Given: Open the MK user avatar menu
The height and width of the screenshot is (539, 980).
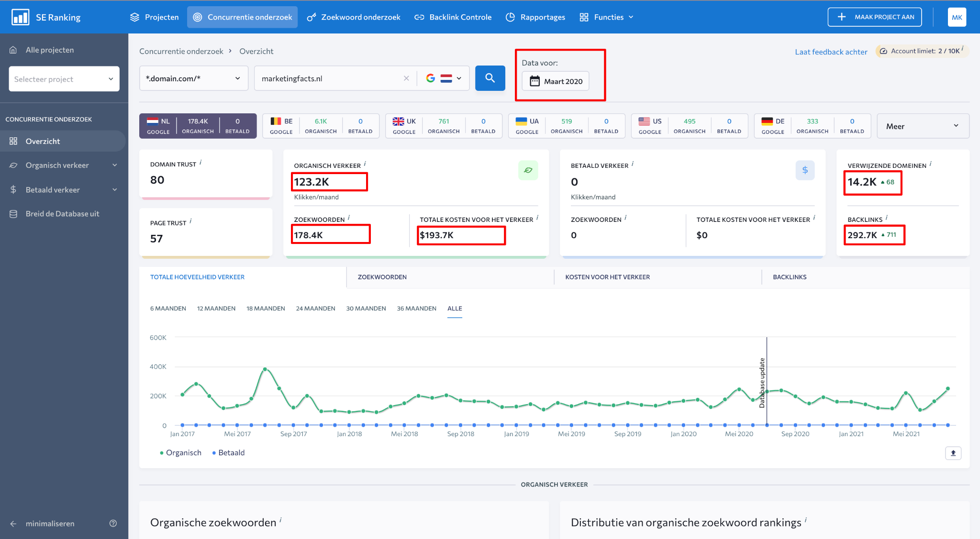Looking at the screenshot, I should (x=957, y=17).
